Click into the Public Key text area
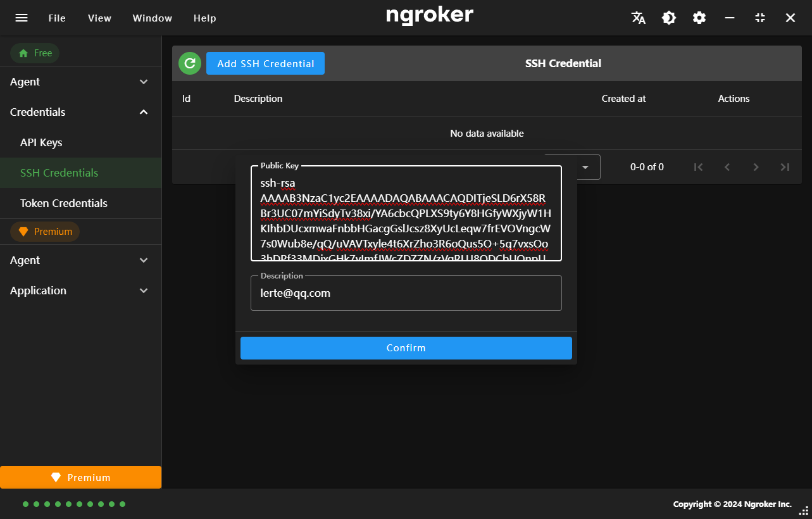Image resolution: width=812 pixels, height=519 pixels. [x=406, y=213]
